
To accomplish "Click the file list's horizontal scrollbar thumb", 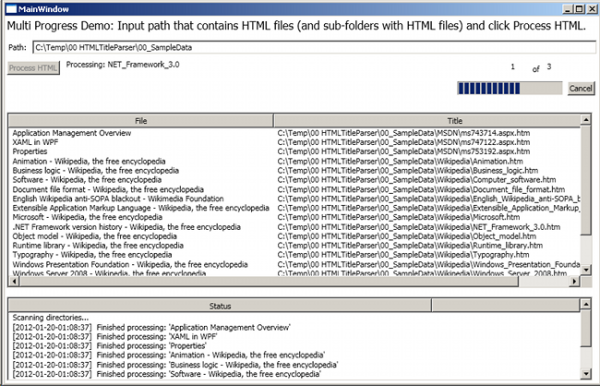I will [269, 282].
